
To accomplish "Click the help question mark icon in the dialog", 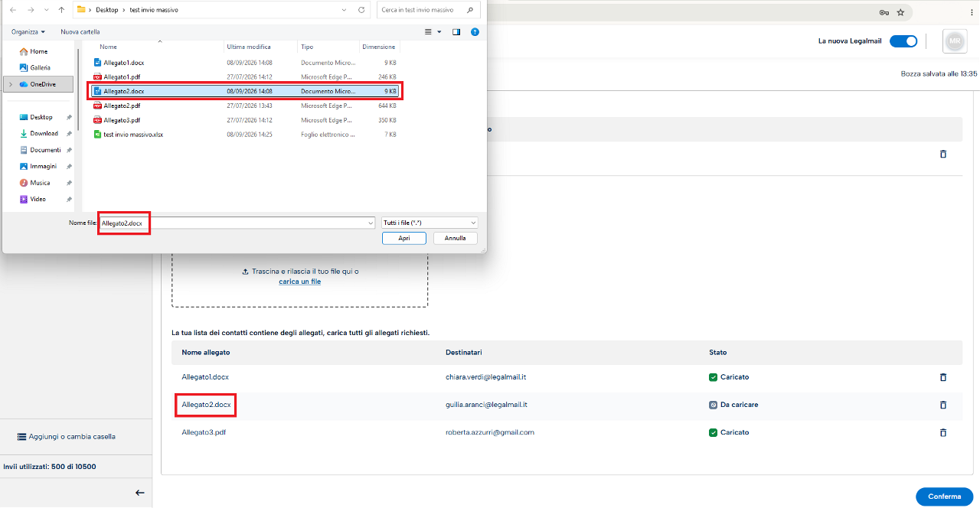I will (475, 32).
